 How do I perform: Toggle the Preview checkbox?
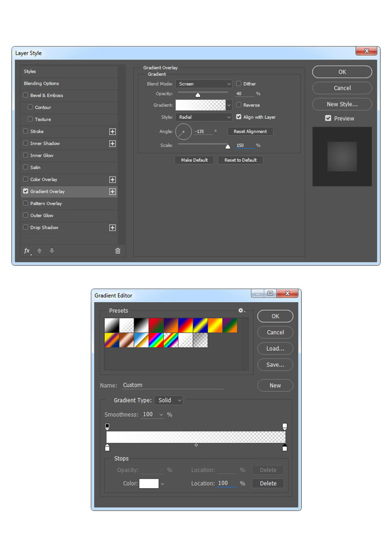click(x=328, y=119)
